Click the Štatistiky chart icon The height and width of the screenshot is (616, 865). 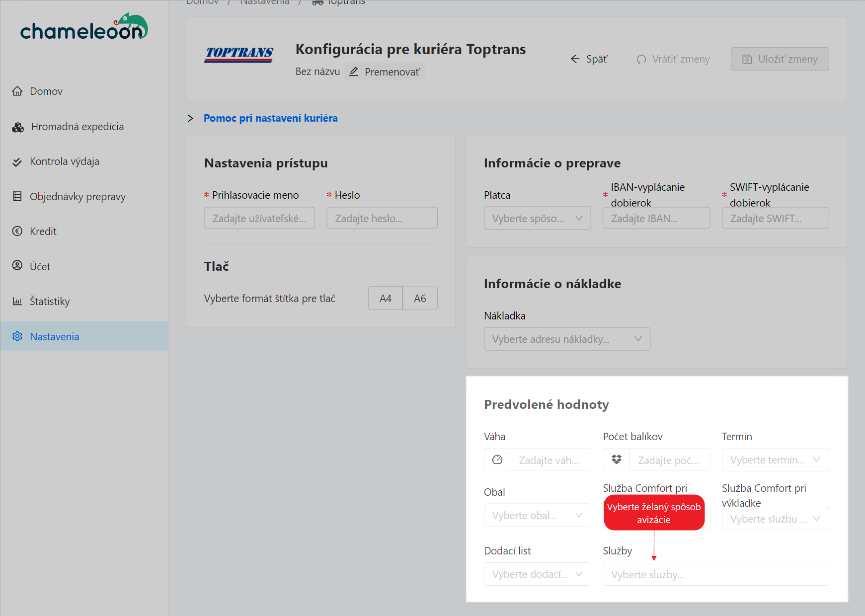[17, 301]
